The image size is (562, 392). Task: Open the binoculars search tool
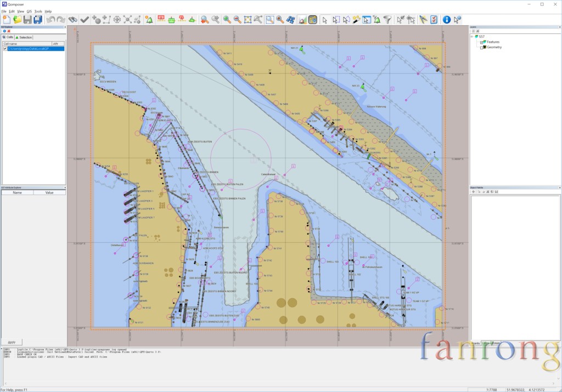73,20
